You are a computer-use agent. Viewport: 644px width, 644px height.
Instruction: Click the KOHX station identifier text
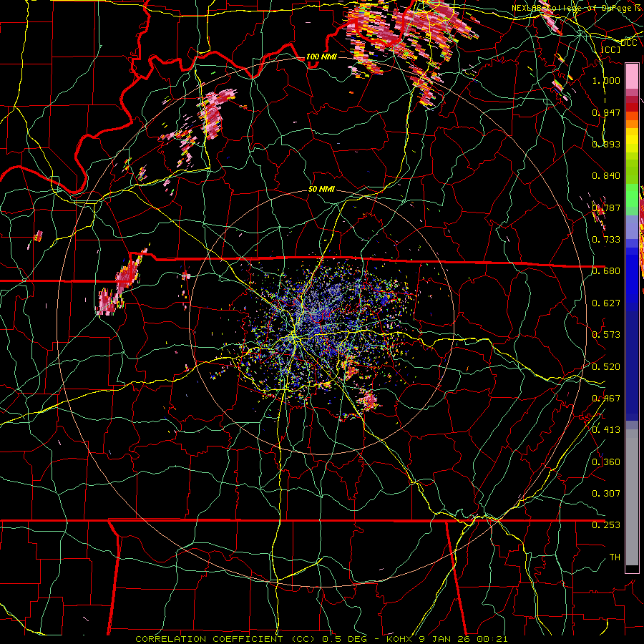pyautogui.click(x=400, y=639)
